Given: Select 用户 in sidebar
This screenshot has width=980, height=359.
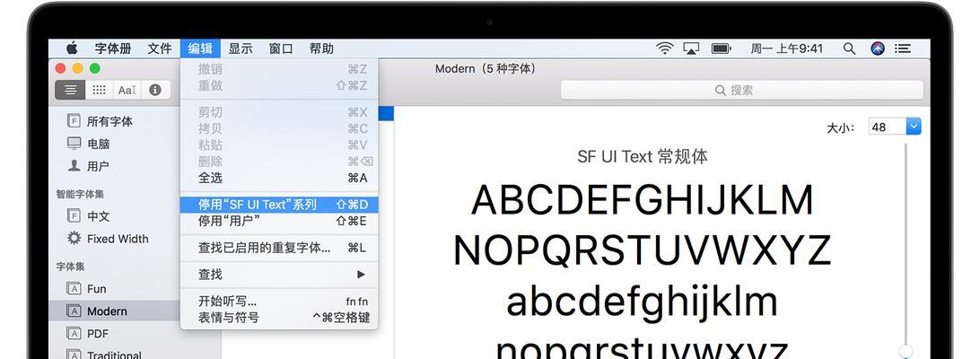Looking at the screenshot, I should click(x=98, y=166).
